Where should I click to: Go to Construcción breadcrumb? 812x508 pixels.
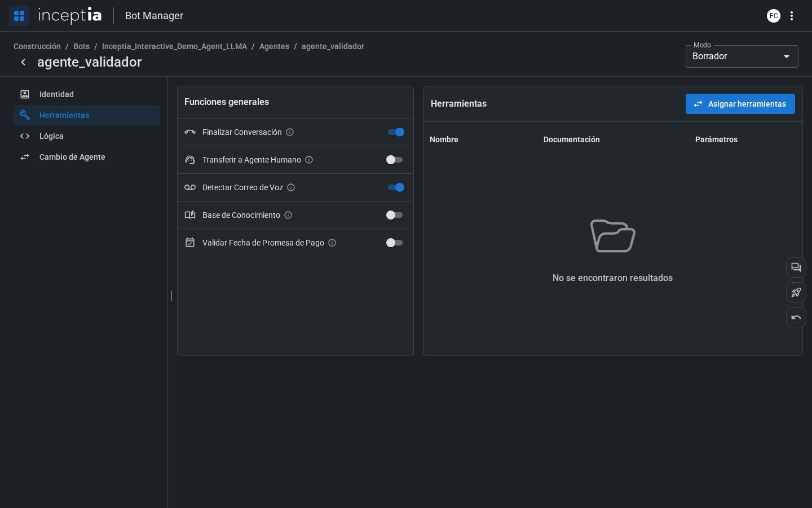click(37, 46)
